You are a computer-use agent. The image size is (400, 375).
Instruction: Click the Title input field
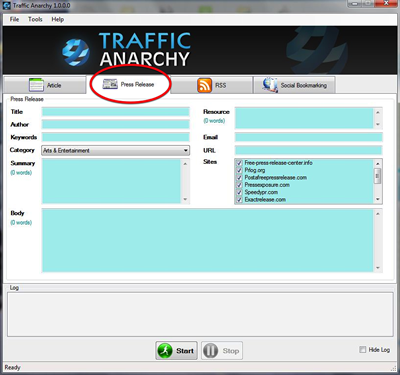pos(116,112)
